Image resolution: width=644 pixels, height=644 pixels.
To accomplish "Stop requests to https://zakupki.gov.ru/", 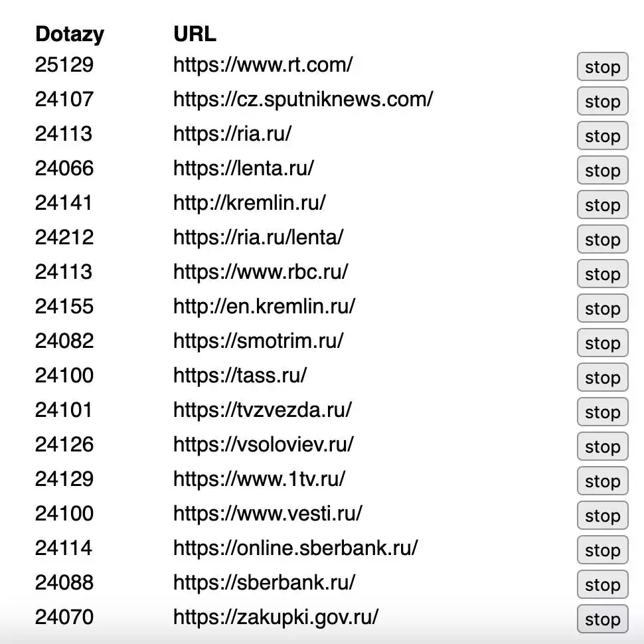I will pos(602,619).
